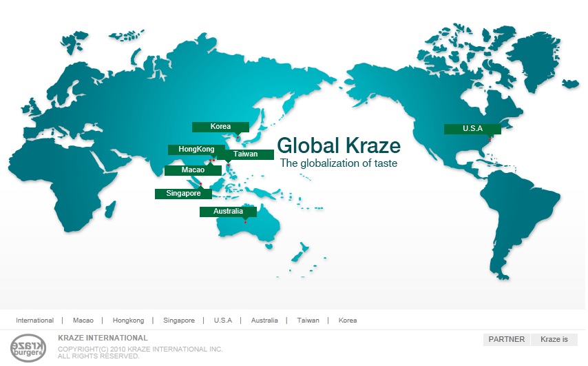Click the red U.S.A location dot

pyautogui.click(x=490, y=140)
